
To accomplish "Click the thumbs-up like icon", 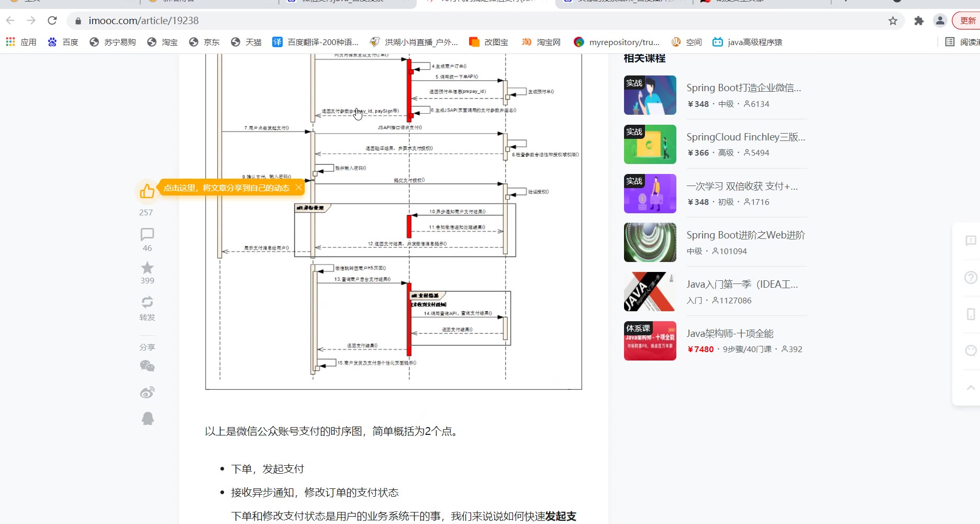I will (x=147, y=191).
